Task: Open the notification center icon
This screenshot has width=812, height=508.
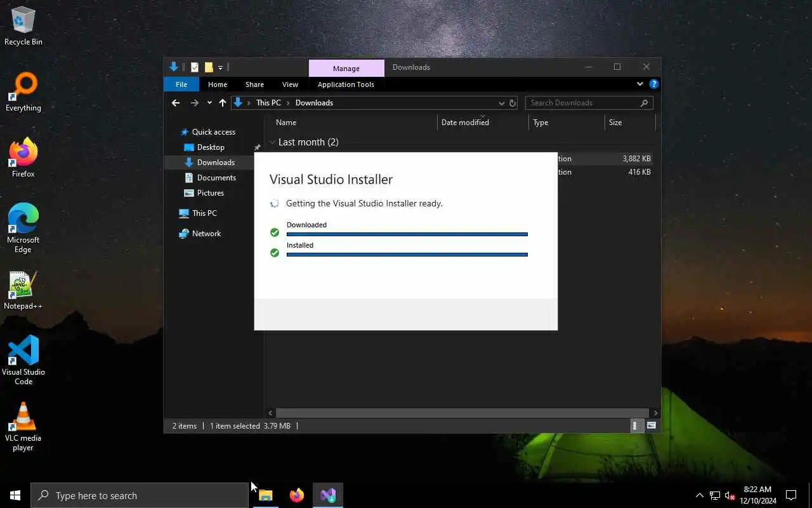Action: (791, 495)
